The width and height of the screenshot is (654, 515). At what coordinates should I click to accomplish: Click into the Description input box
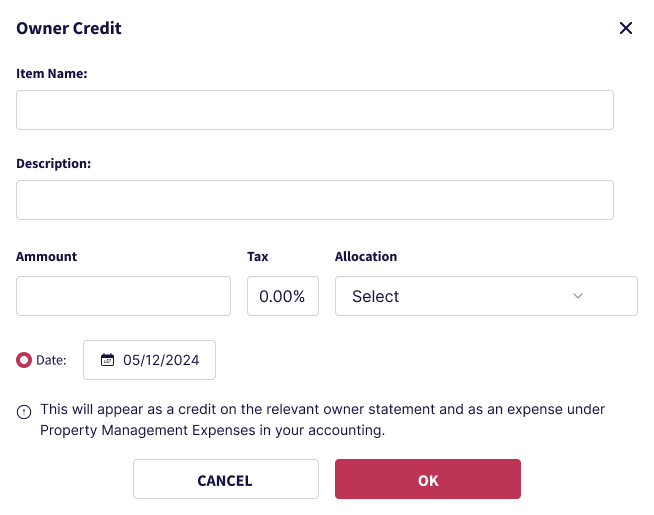[314, 200]
